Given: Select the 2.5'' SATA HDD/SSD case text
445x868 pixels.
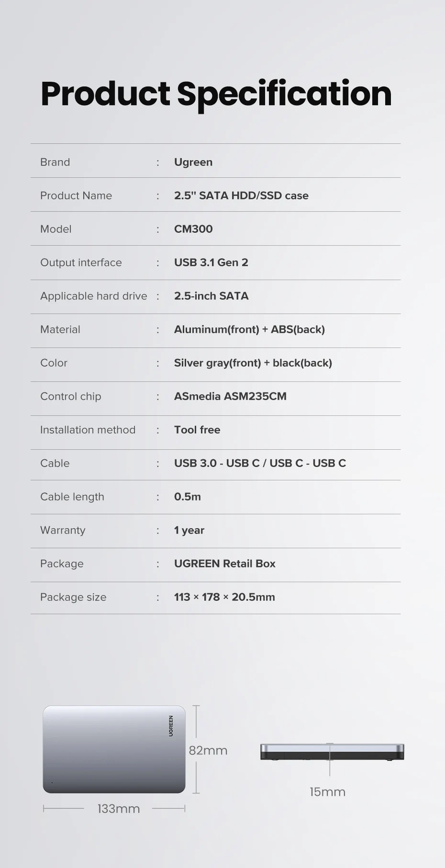Looking at the screenshot, I should tap(241, 195).
